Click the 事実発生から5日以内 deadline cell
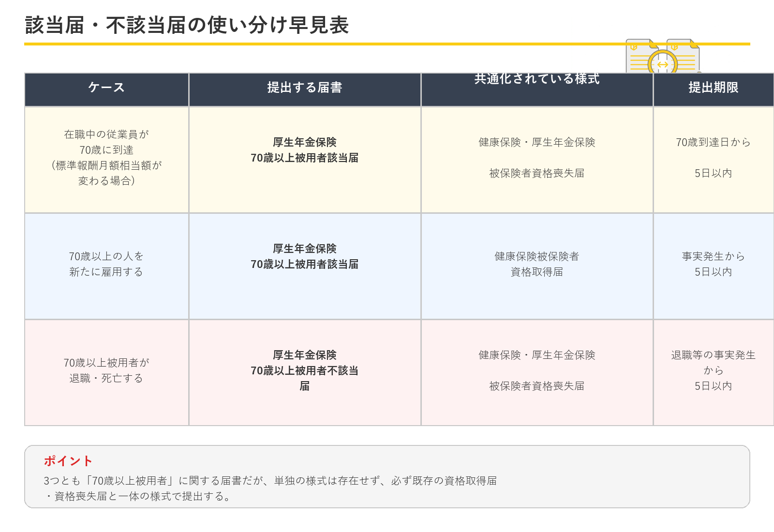Image resolution: width=774 pixels, height=532 pixels. point(714,266)
